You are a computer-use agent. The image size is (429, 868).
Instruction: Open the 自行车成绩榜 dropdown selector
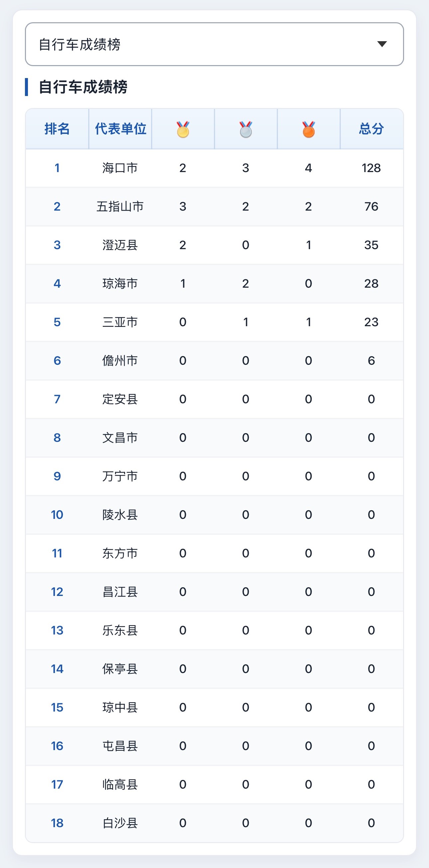[x=214, y=44]
